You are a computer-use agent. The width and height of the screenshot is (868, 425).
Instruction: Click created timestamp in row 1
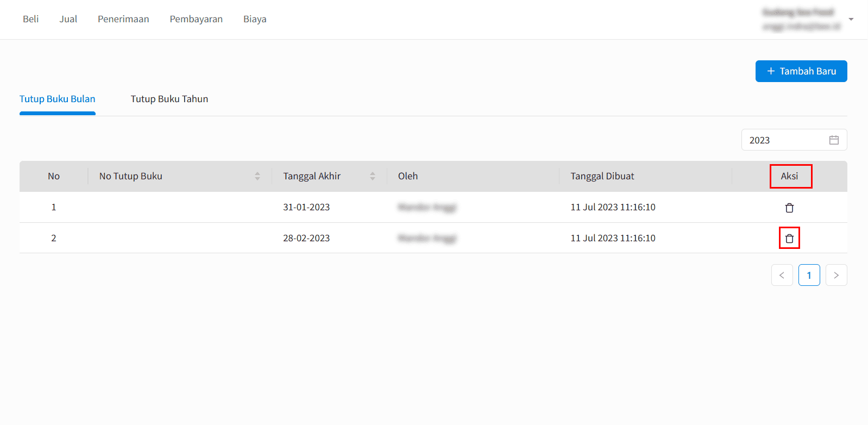point(613,207)
